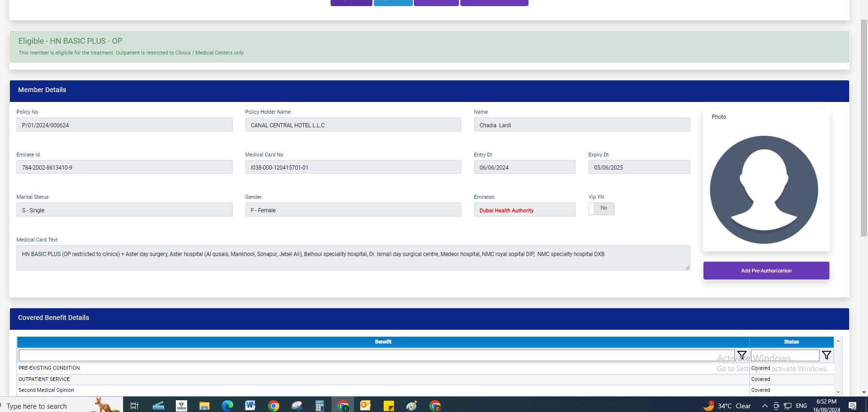Click the Policy Holder Name field
The width and height of the screenshot is (868, 412).
point(353,125)
